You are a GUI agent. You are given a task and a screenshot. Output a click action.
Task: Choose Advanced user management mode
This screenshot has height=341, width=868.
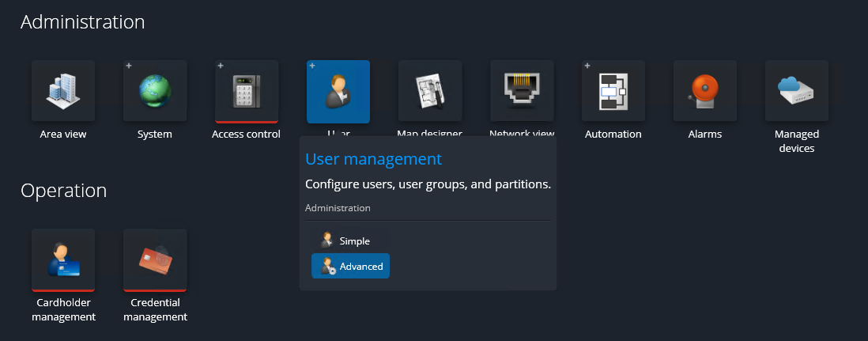point(350,267)
